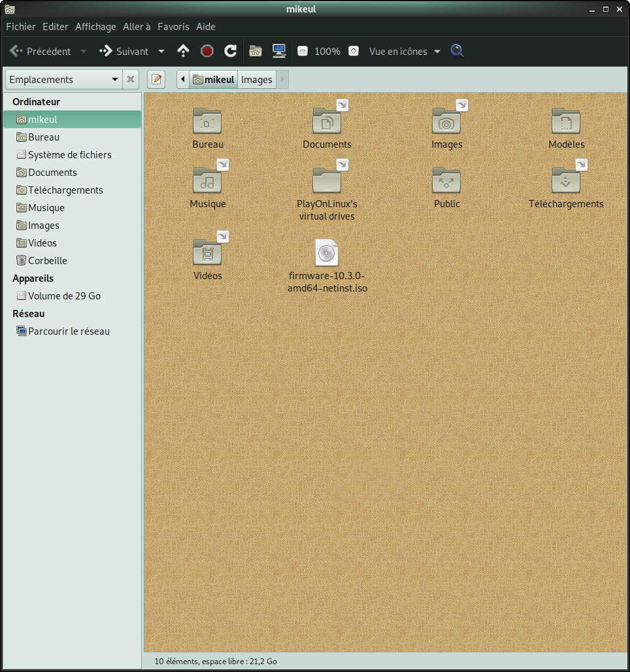Open the window menu icon in title bar

point(9,9)
